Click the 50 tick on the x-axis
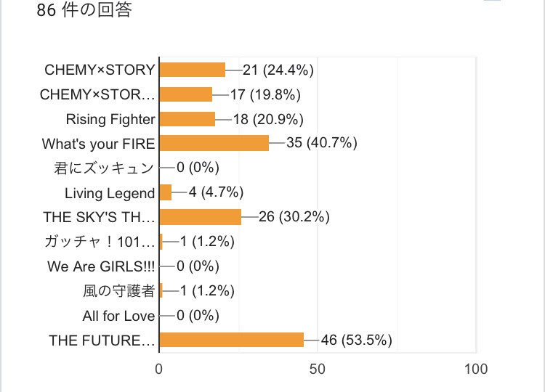Screen dimensions: 545x392 pyautogui.click(x=318, y=369)
